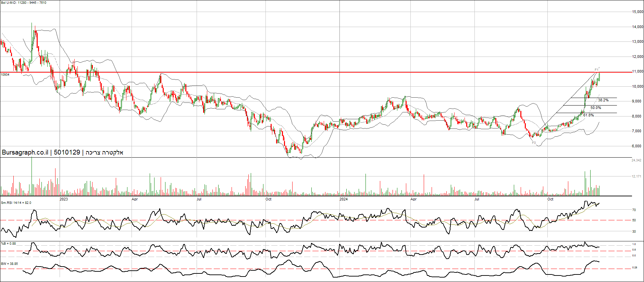Click the Jul label of year 2023
644x282 pixels.
tap(199, 199)
